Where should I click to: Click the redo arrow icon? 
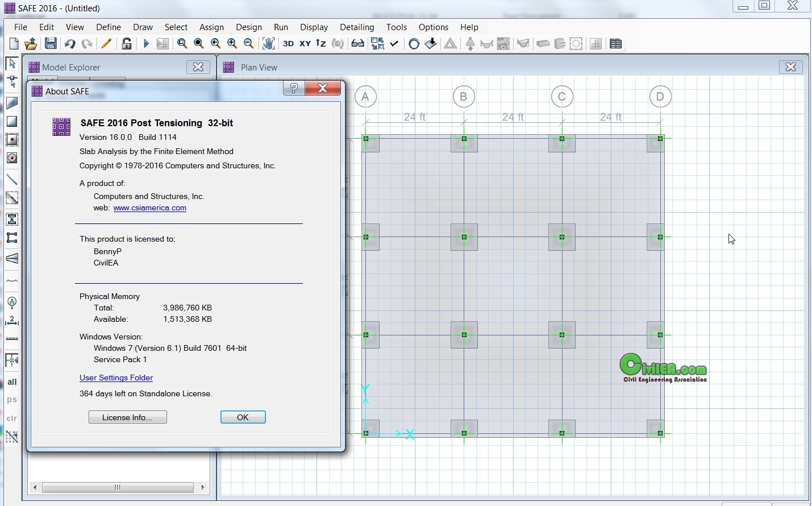(87, 44)
